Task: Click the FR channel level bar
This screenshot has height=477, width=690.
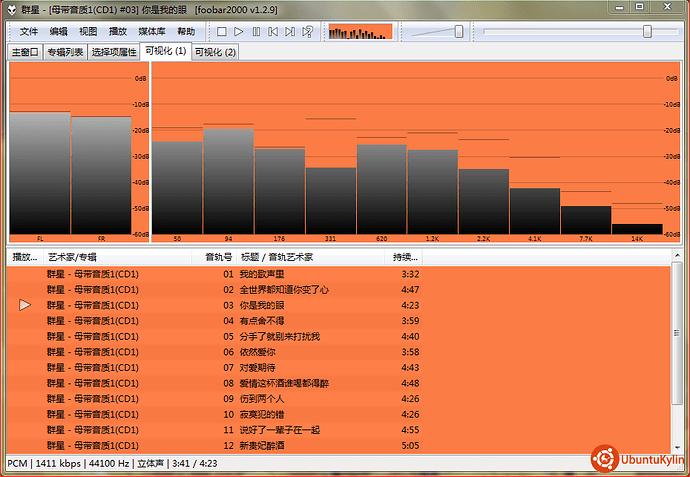Action: pyautogui.click(x=101, y=175)
